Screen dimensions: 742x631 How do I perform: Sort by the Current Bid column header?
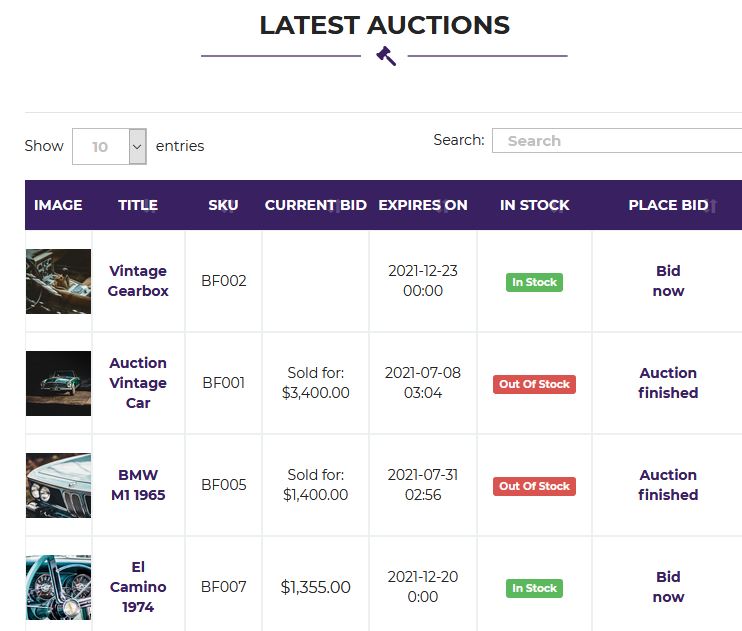(315, 205)
